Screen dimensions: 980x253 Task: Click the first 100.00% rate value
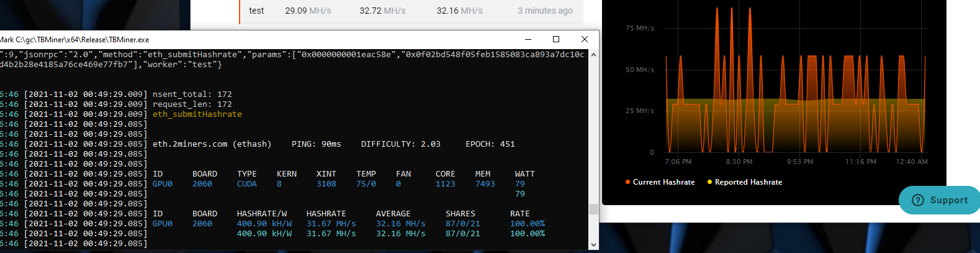pyautogui.click(x=528, y=224)
